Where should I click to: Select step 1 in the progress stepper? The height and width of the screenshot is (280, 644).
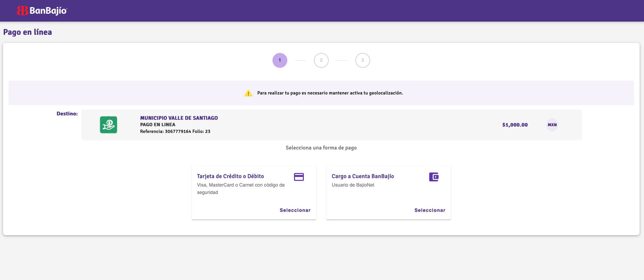pyautogui.click(x=280, y=60)
